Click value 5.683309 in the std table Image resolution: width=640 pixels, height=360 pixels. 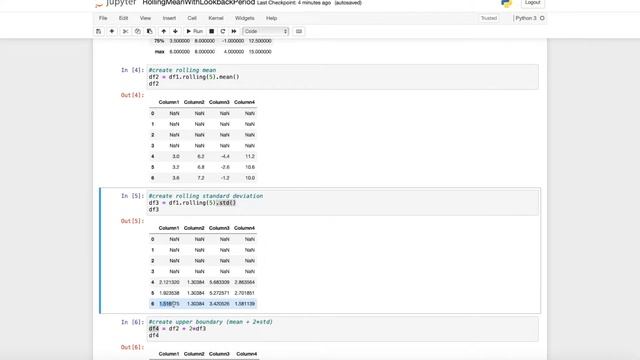point(219,282)
